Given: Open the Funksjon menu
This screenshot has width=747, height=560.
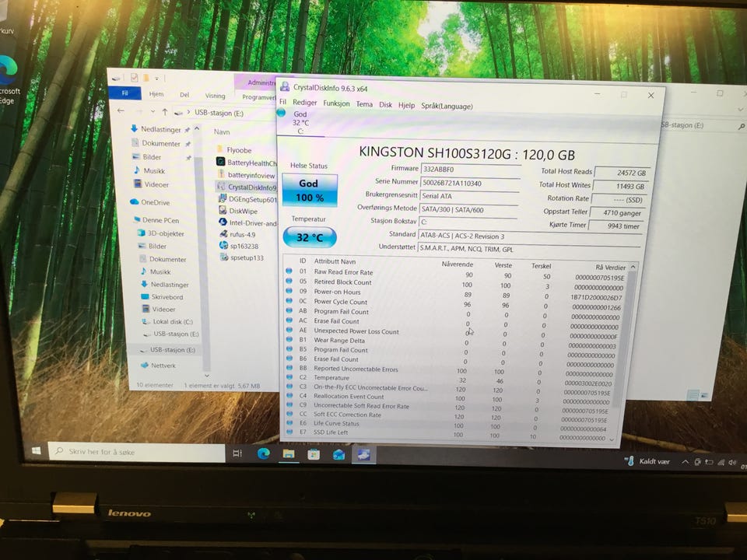Looking at the screenshot, I should pyautogui.click(x=336, y=103).
